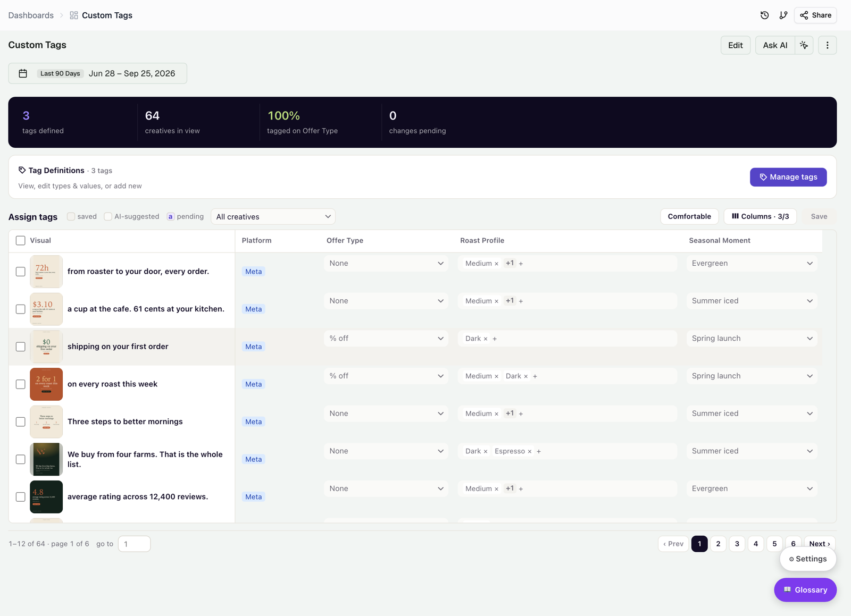851x616 pixels.
Task: Remove Dark tag in 'shipping on your first order' row
Action: [486, 339]
